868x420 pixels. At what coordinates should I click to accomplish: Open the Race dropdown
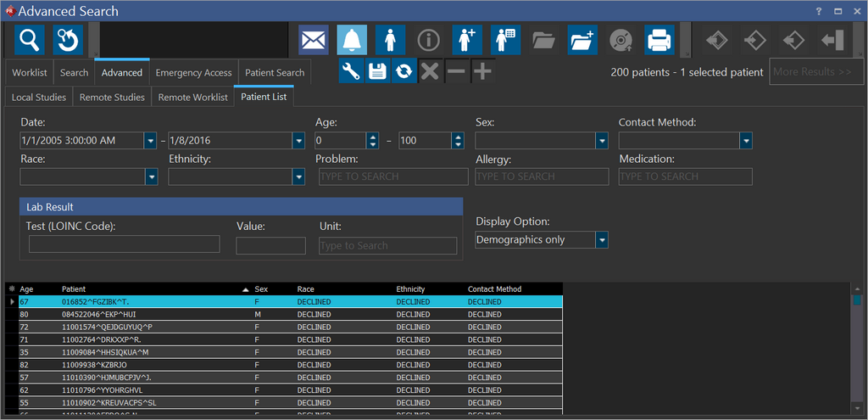151,176
